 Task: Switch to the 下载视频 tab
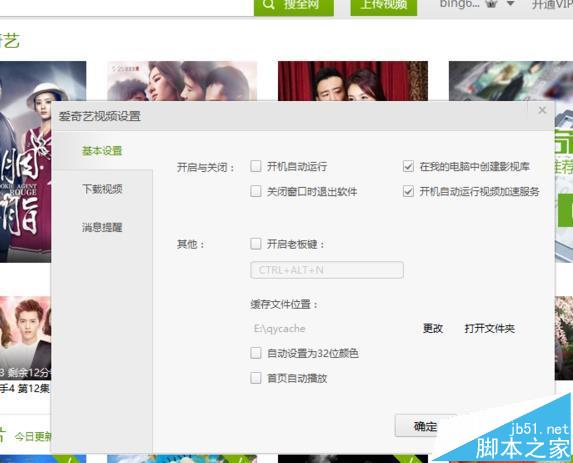102,189
